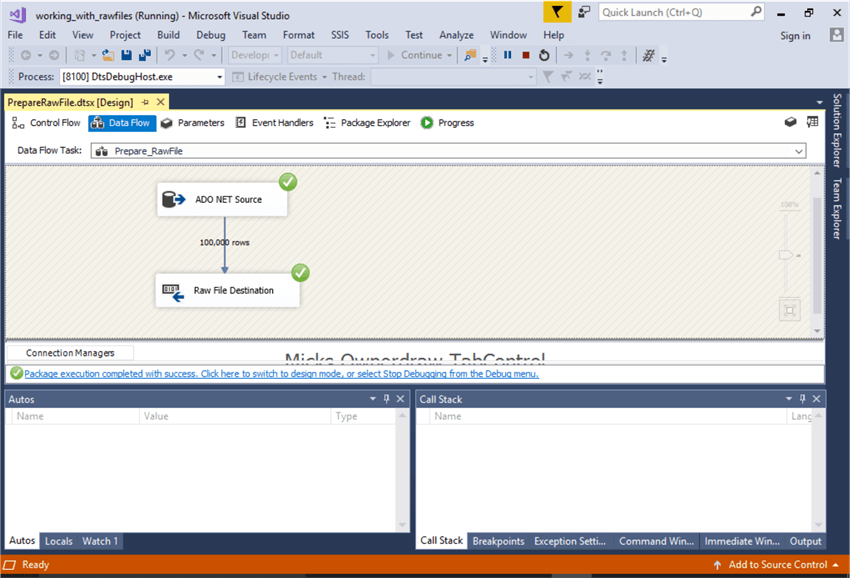Open the Solution Explorer side tab

[838, 130]
